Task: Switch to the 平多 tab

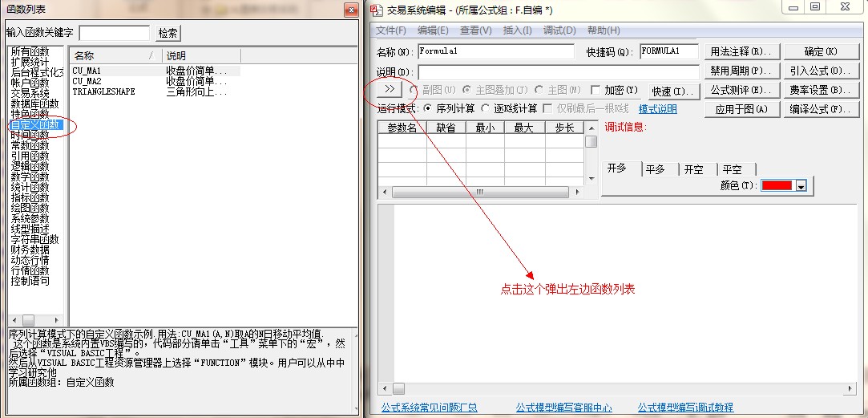Action: click(x=655, y=169)
